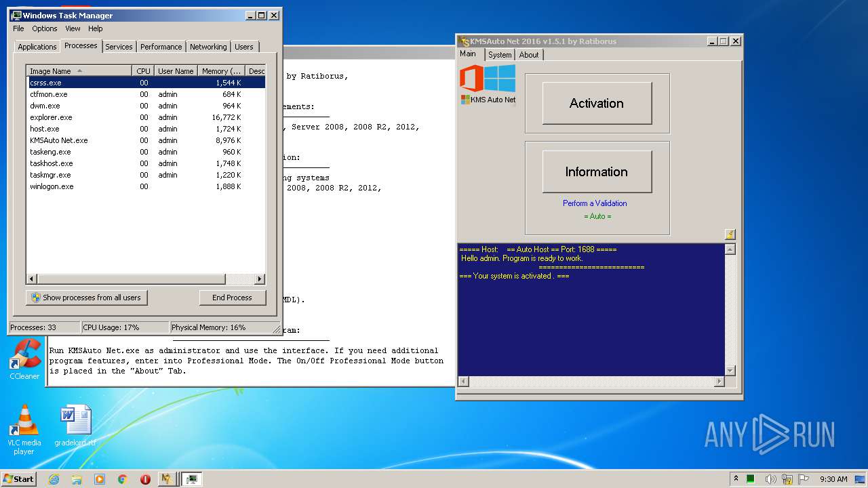
Task: Select the Main tab in KMSAuto
Action: 468,54
